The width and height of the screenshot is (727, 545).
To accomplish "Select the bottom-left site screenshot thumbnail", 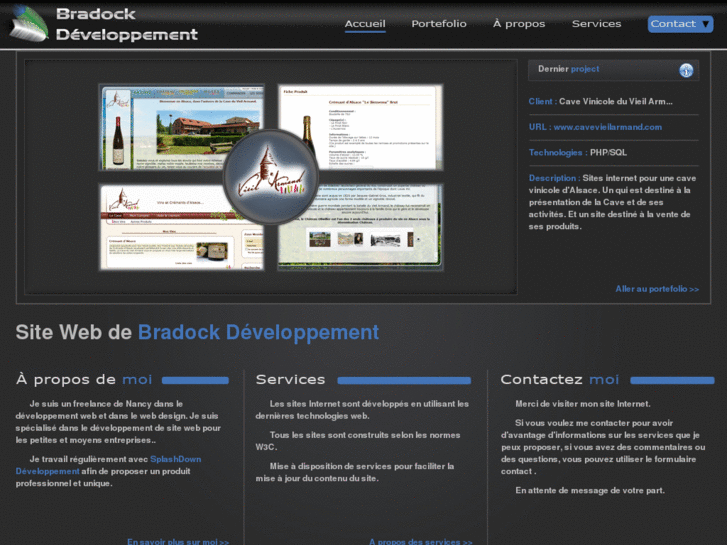I will click(165, 227).
